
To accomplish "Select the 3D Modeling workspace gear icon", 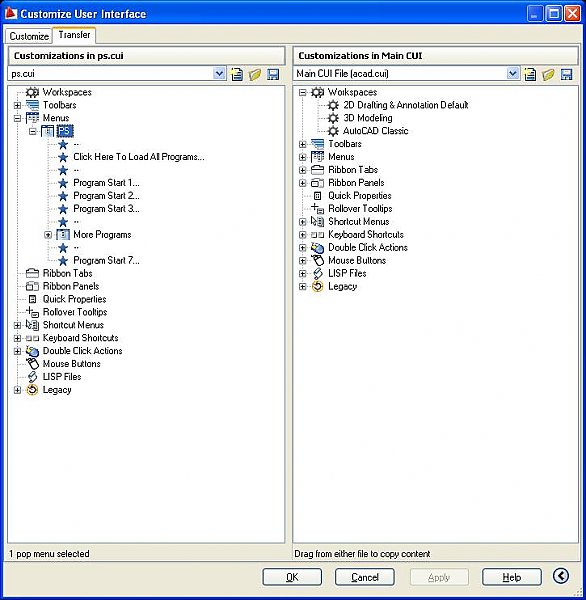I will pos(333,118).
